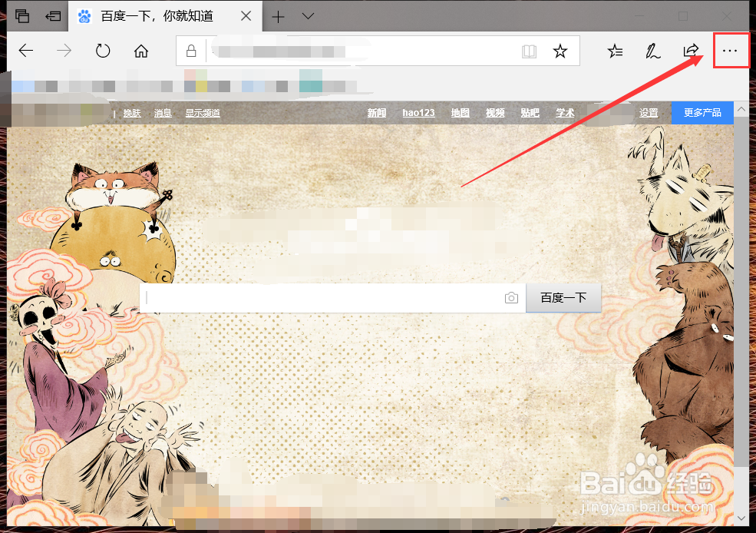
Task: Refresh the current page
Action: tap(103, 51)
